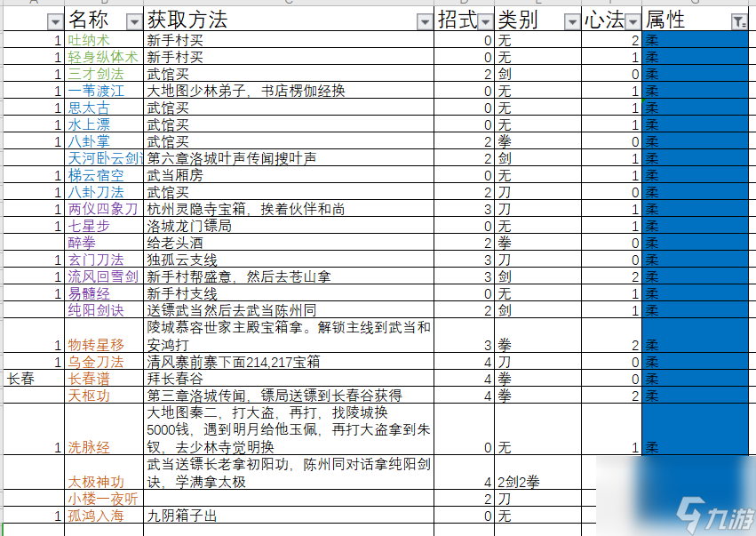Select the 天枢功 cell
The width and height of the screenshot is (756, 536).
pos(104,396)
